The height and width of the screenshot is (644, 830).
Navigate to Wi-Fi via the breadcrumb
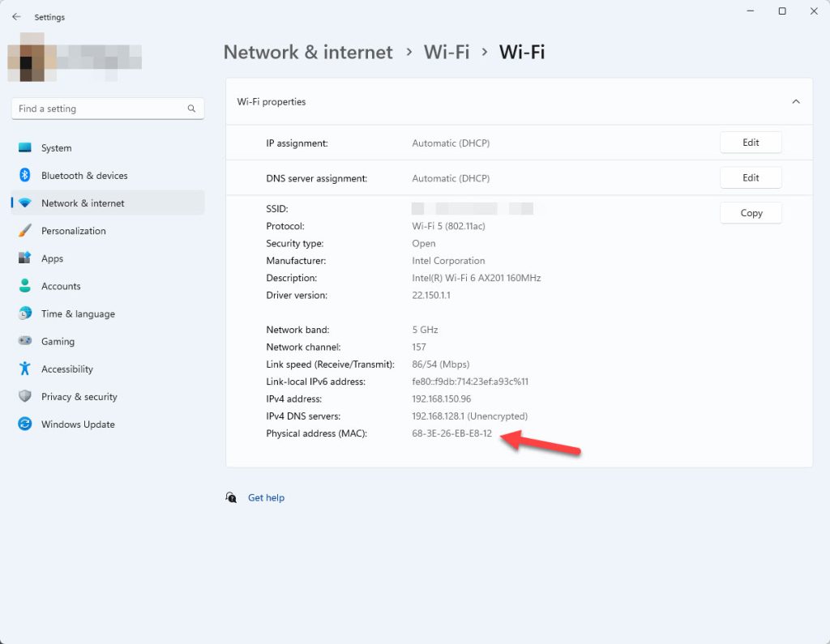point(447,52)
